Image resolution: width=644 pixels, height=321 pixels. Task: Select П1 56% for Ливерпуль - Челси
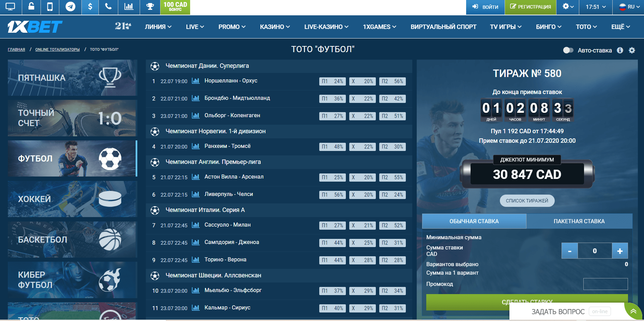pyautogui.click(x=332, y=195)
